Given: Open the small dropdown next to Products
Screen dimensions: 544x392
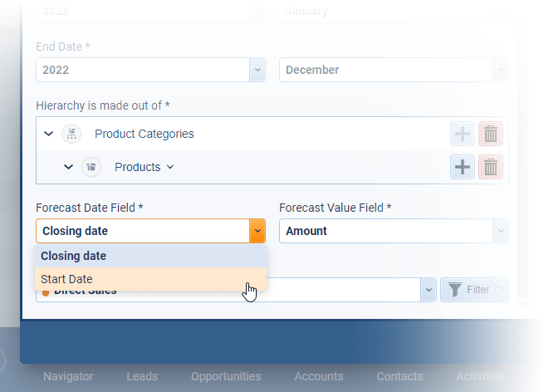Looking at the screenshot, I should 170,167.
